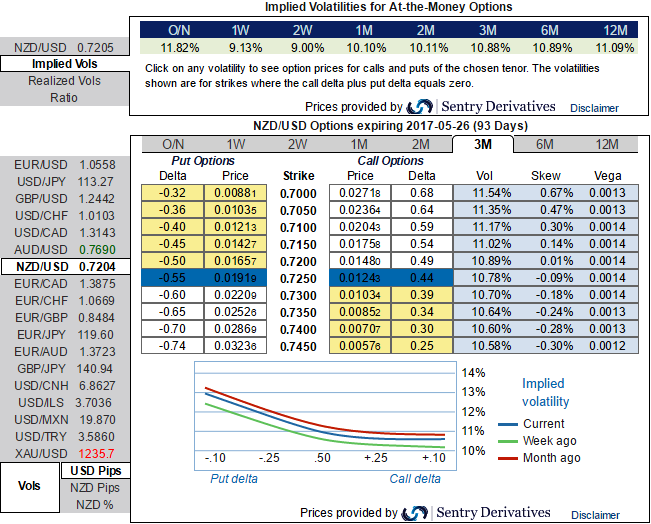Select the USD/MXN currency pair

[x=65, y=420]
